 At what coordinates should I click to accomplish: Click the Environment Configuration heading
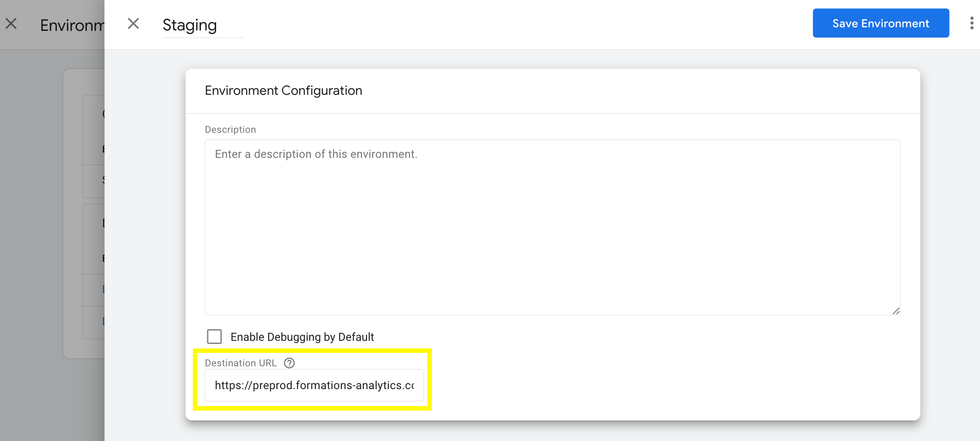pyautogui.click(x=283, y=91)
